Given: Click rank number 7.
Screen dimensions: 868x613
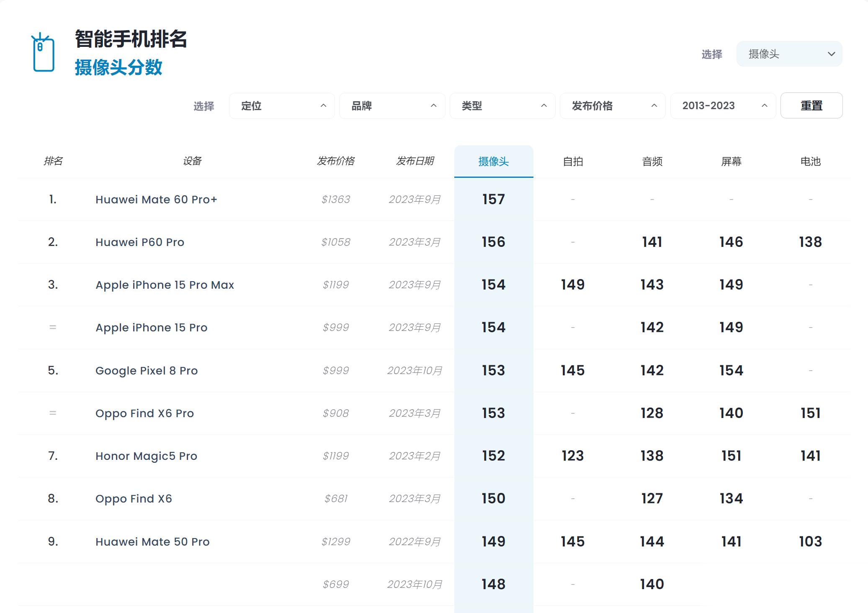Looking at the screenshot, I should point(53,456).
